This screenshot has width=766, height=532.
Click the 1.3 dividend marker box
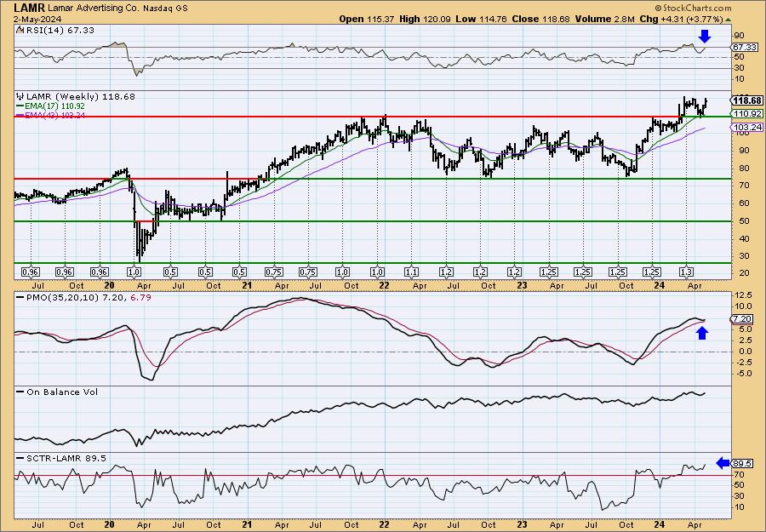coord(686,272)
